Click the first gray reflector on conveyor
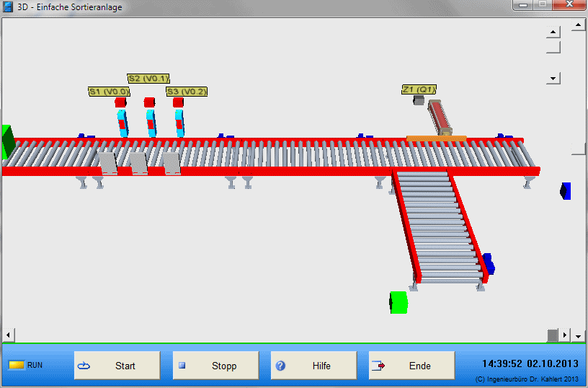588x388 pixels. click(x=108, y=163)
